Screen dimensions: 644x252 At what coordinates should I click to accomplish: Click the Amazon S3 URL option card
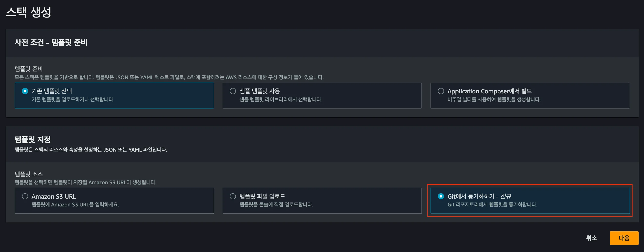coord(114,201)
